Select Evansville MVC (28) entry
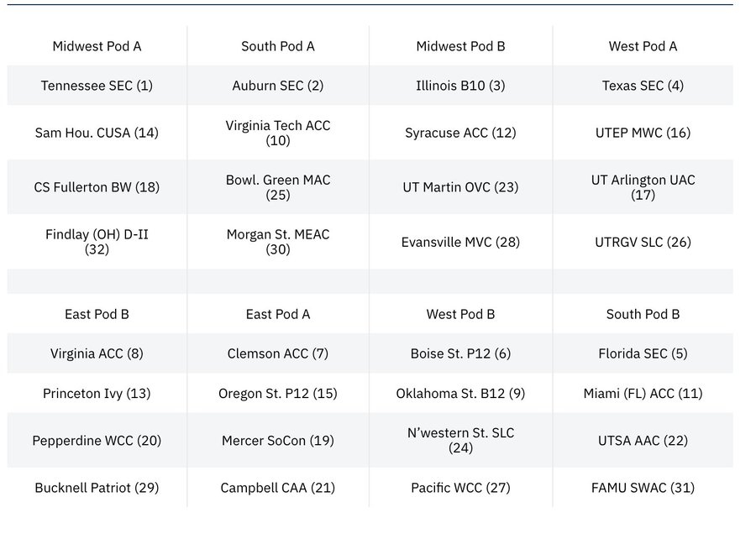The height and width of the screenshot is (539, 756). [460, 242]
